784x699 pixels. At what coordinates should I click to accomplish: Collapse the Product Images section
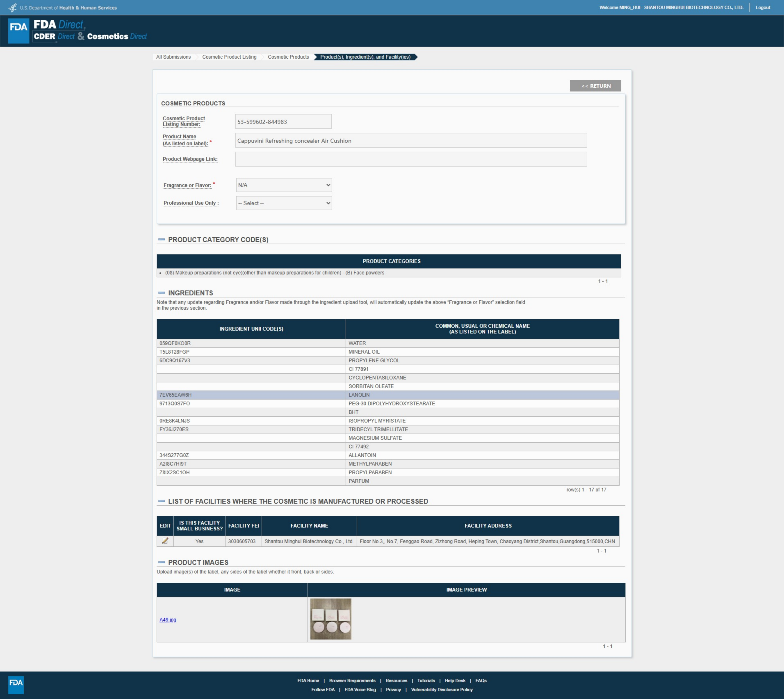pyautogui.click(x=162, y=562)
